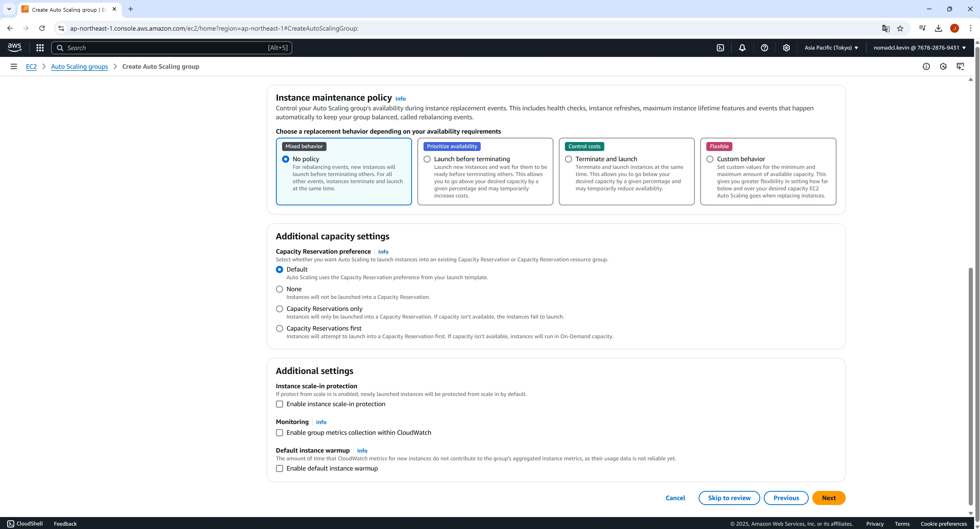Click the AWS logo home icon
The image size is (980, 529).
[x=15, y=47]
